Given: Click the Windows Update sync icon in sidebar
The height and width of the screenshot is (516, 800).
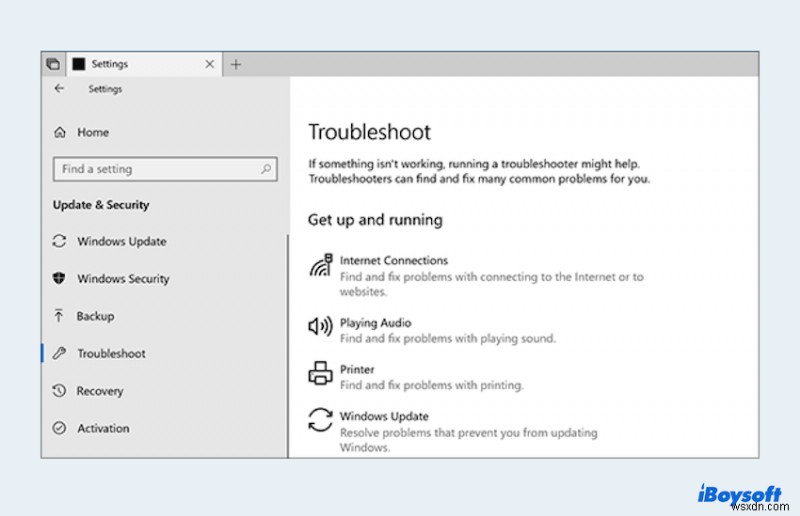Looking at the screenshot, I should click(59, 241).
